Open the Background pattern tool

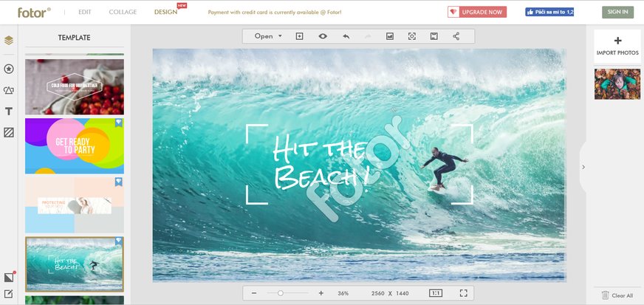9,133
